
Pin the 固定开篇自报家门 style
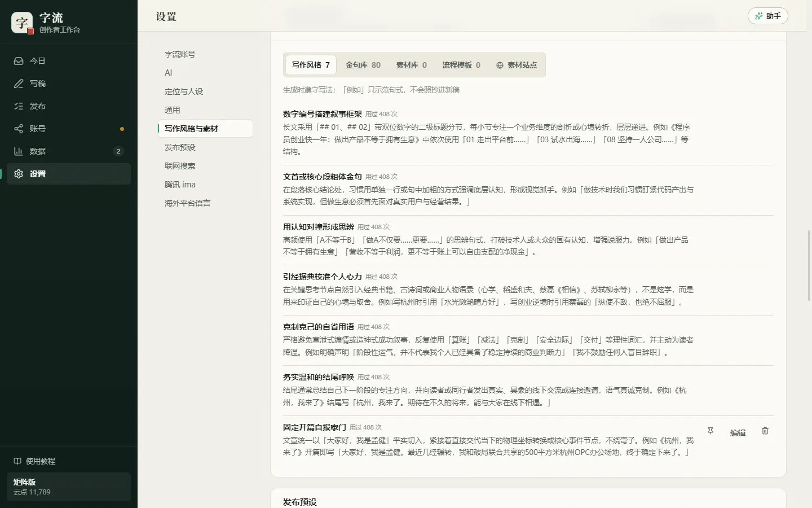point(710,431)
